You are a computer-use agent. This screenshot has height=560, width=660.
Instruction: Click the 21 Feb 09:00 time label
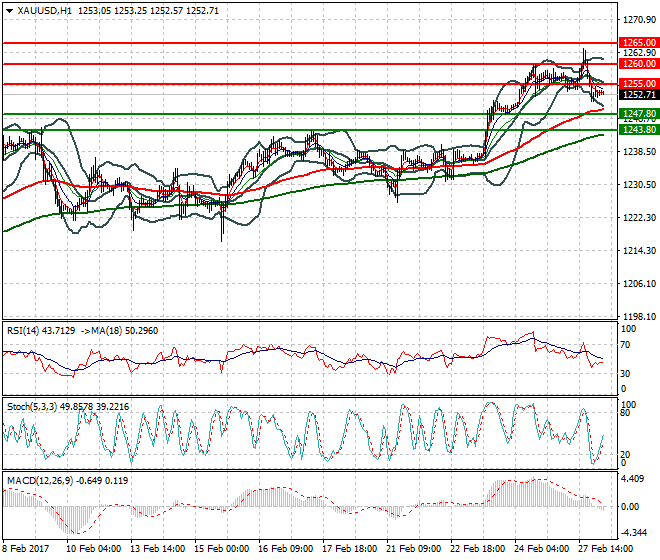pos(414,549)
